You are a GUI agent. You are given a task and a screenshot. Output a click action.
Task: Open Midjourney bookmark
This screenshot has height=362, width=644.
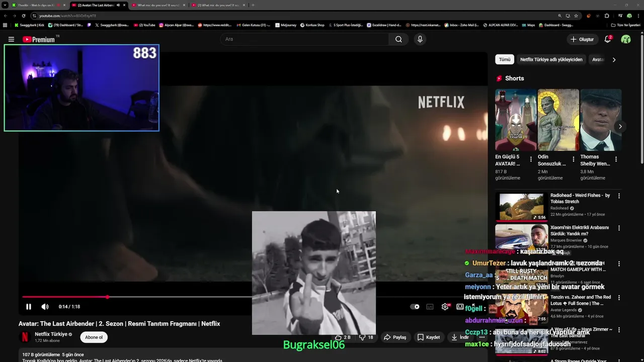(286, 25)
